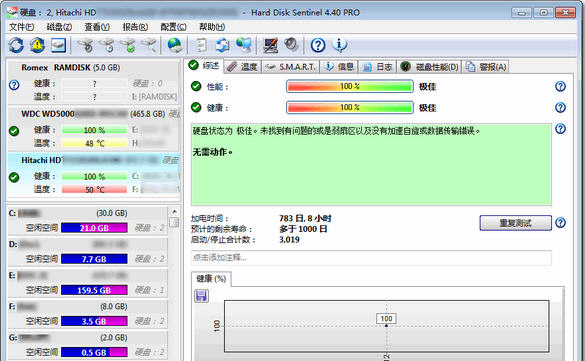The width and height of the screenshot is (585, 361).
Task: Switch to the S.M.A.R.T. tab
Action: click(x=291, y=67)
